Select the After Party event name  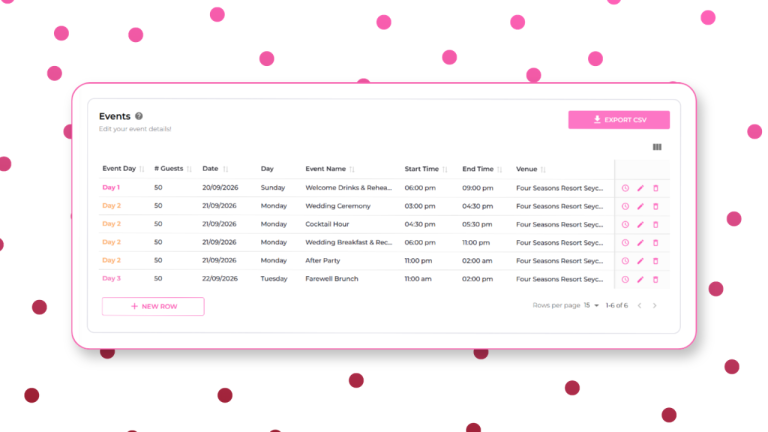pos(323,261)
